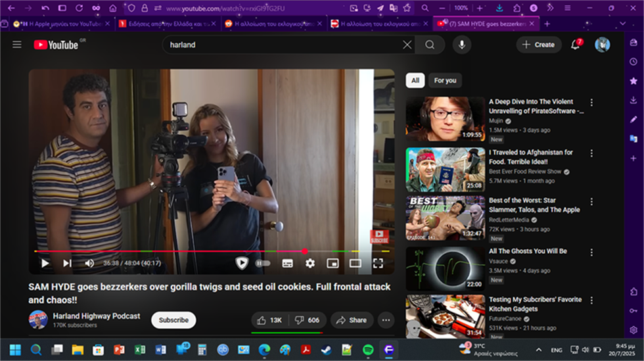Viewport: 644px width, 361px height.
Task: Go to the browser home page
Action: click(x=112, y=8)
